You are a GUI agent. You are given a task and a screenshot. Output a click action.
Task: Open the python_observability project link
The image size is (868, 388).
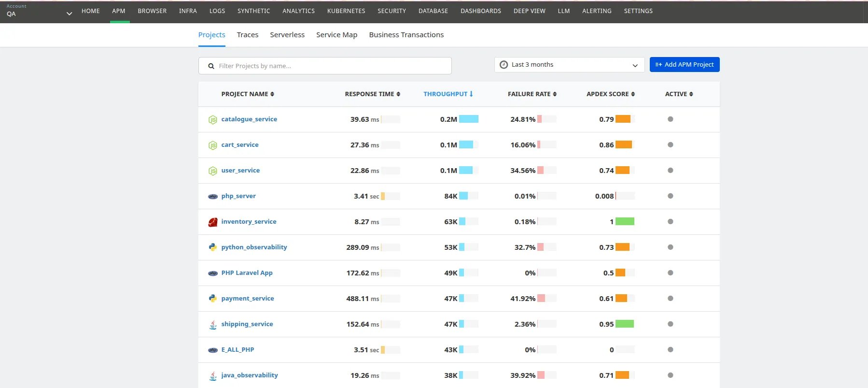(x=254, y=247)
